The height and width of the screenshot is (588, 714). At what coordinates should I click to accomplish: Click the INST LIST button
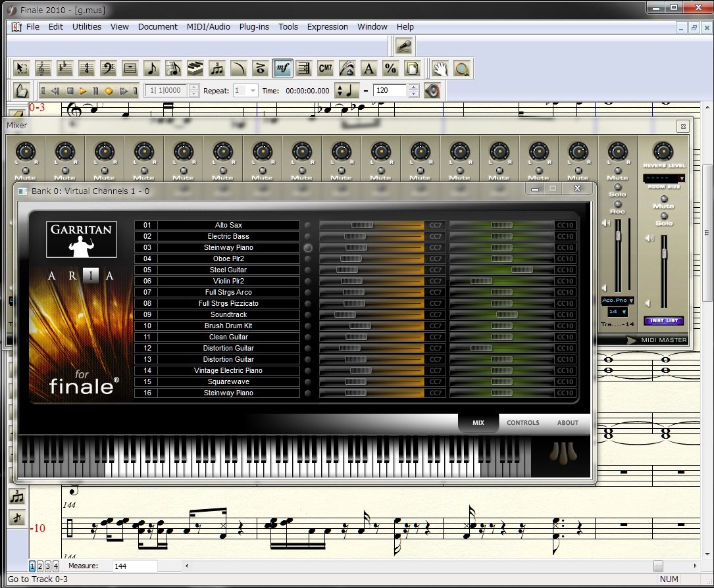[664, 321]
